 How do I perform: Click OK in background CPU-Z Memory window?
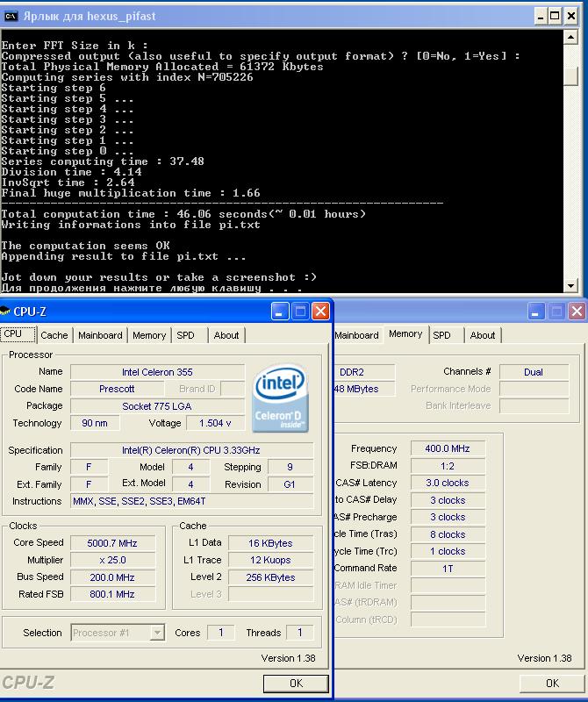coord(552,684)
